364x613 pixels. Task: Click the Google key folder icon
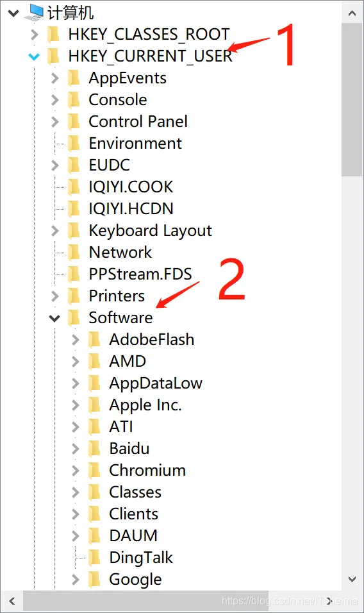point(94,580)
